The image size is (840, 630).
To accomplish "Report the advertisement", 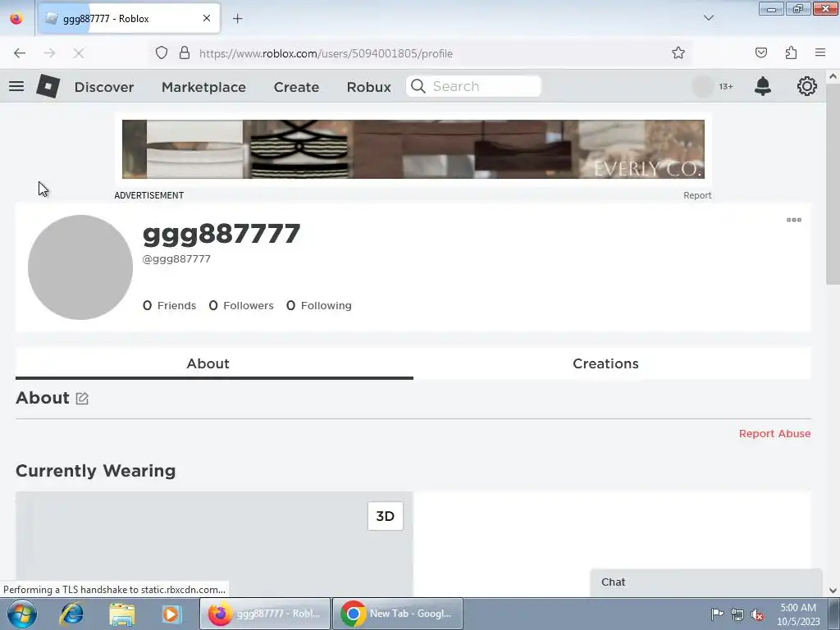I will tap(697, 195).
